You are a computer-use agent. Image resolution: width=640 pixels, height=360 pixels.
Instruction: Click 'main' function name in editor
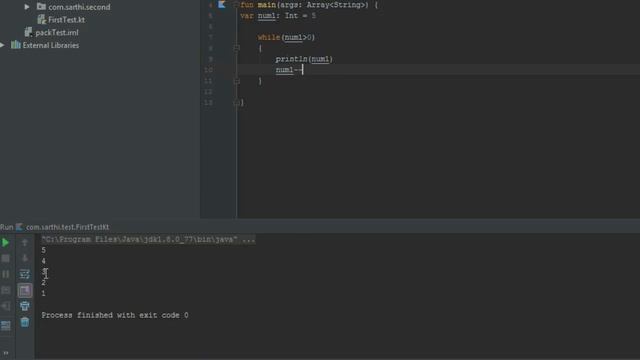click(267, 5)
